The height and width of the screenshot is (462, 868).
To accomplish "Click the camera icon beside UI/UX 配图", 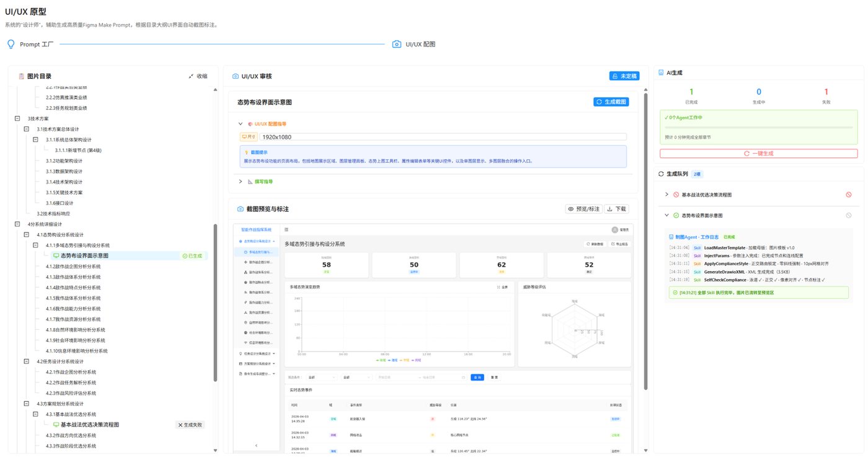I will coord(397,44).
